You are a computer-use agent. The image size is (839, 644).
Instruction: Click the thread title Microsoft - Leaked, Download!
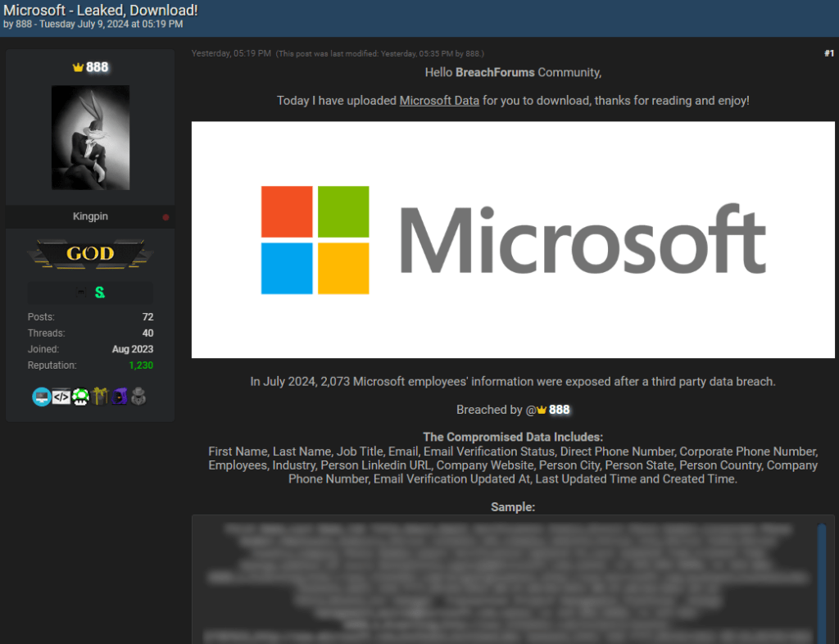click(x=101, y=10)
